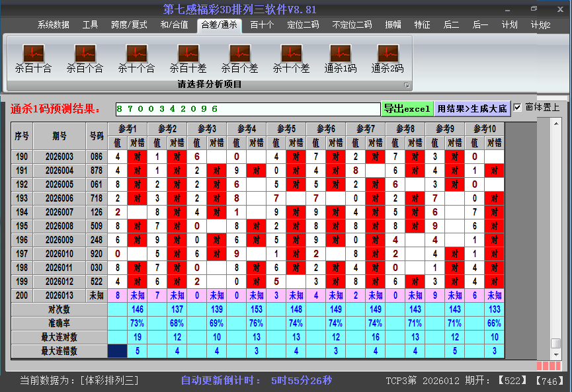Viewport: 572px width, 392px height.
Task: Click the table's vertical scrollbar down arrow
Action: click(555, 355)
